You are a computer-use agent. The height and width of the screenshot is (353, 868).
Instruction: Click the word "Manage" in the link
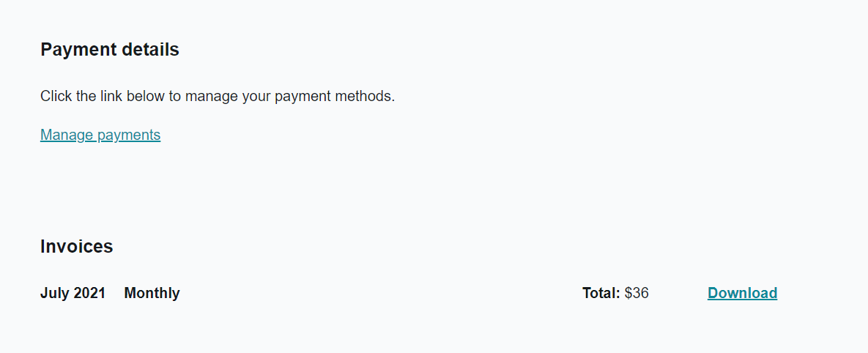point(67,135)
